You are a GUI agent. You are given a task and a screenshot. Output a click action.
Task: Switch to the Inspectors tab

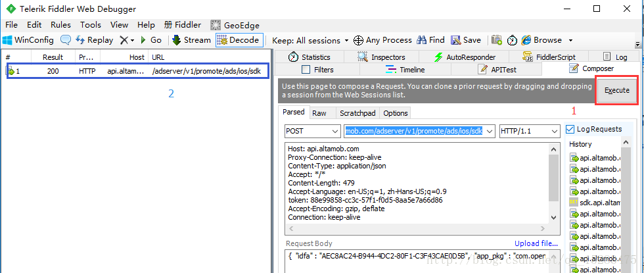pos(381,57)
